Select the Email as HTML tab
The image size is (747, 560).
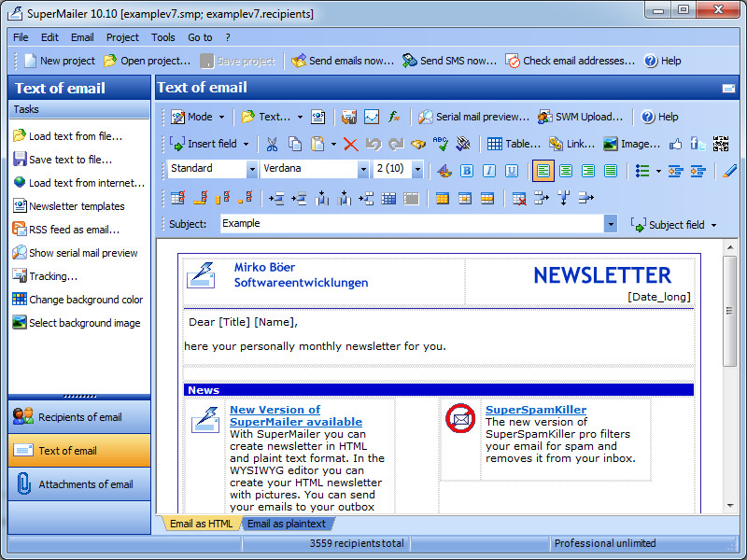[201, 524]
